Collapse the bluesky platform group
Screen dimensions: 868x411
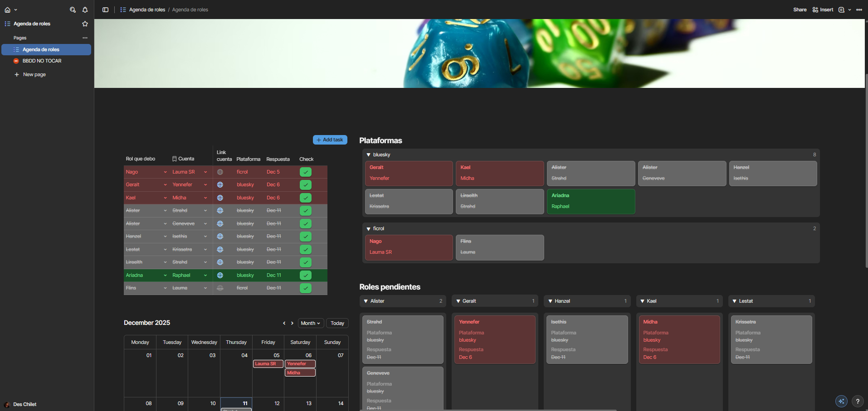[x=369, y=155]
